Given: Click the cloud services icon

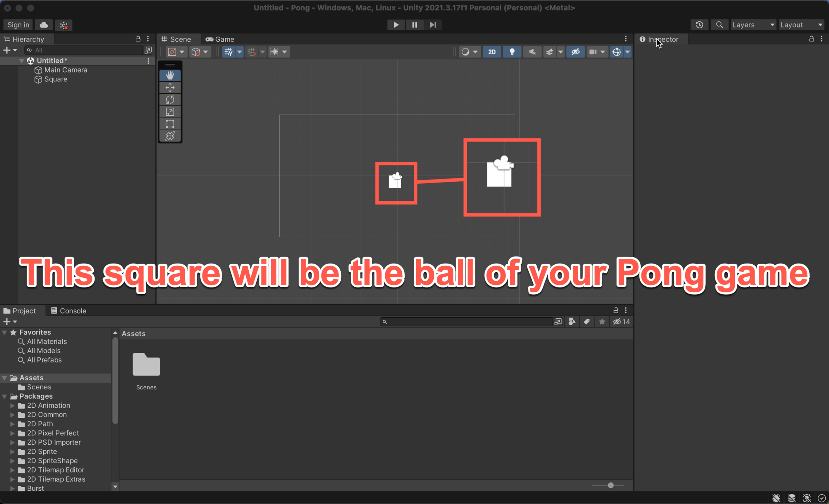Looking at the screenshot, I should click(x=44, y=25).
